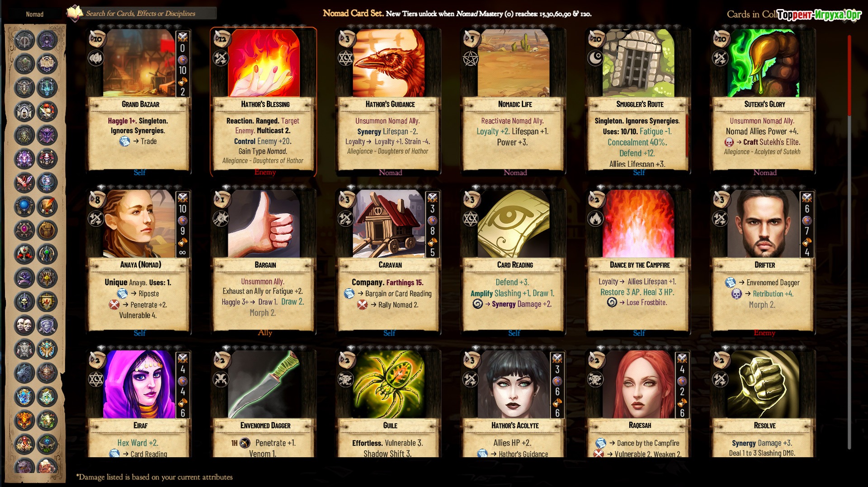
Task: Click the card list vertical scrollbar
Action: [849, 242]
